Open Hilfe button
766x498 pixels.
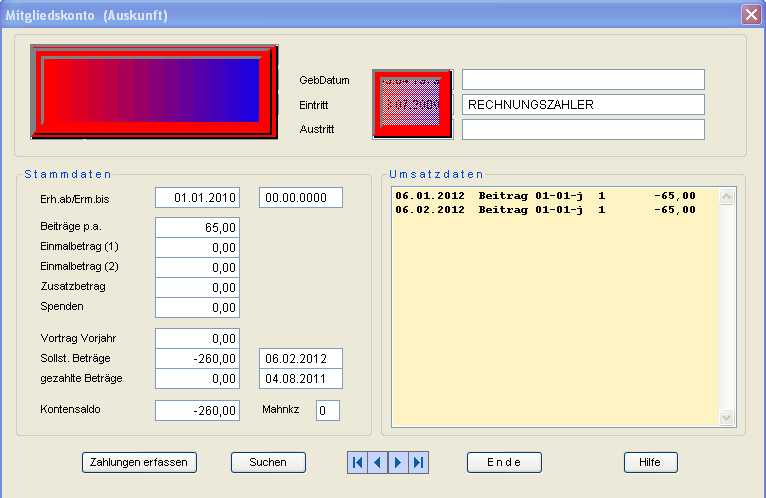click(650, 462)
